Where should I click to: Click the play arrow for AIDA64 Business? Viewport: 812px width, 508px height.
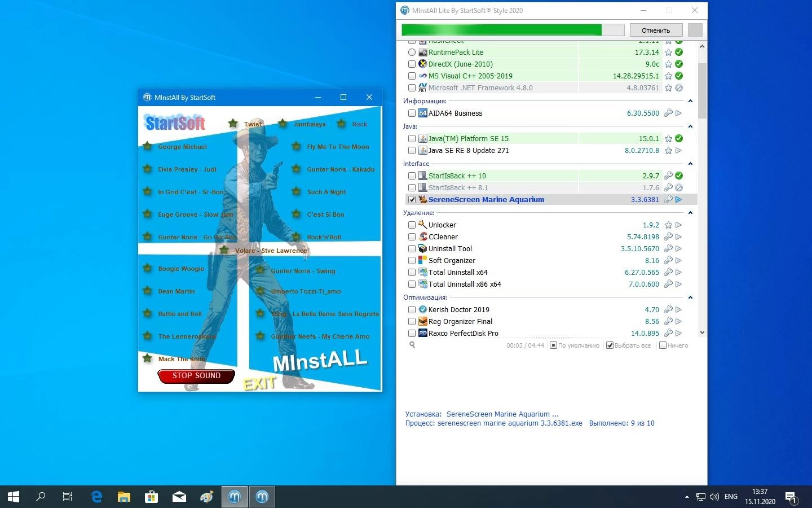pyautogui.click(x=679, y=113)
